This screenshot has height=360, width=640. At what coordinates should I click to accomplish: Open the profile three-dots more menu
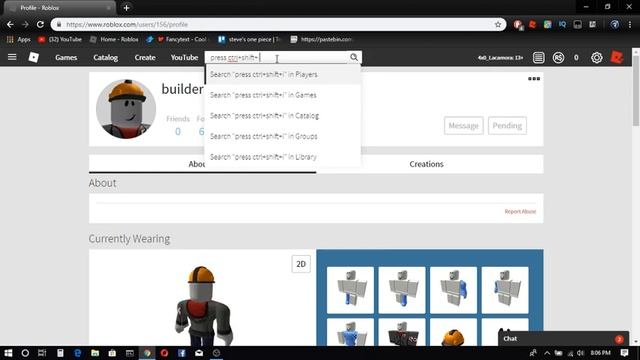point(534,79)
